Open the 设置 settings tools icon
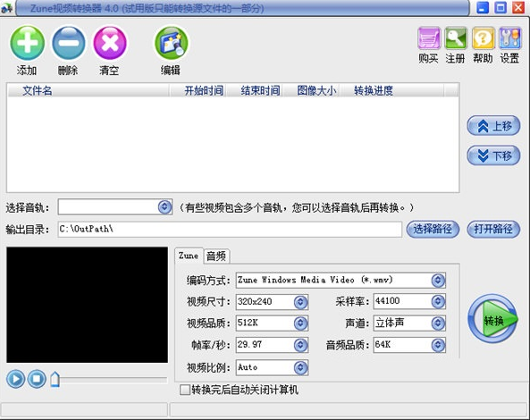This screenshot has width=530, height=420. pyautogui.click(x=510, y=38)
